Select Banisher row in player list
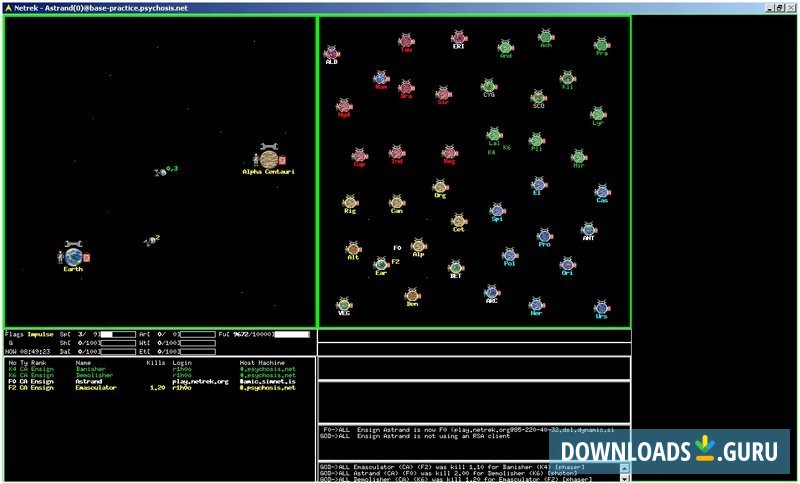Viewport: 800px width, 484px height. (150, 368)
